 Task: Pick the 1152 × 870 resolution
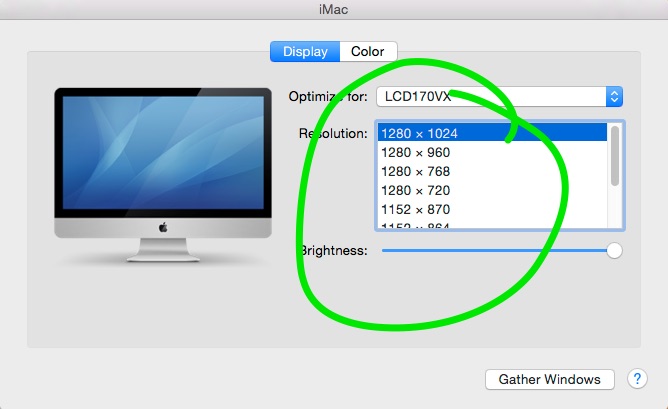coord(492,209)
